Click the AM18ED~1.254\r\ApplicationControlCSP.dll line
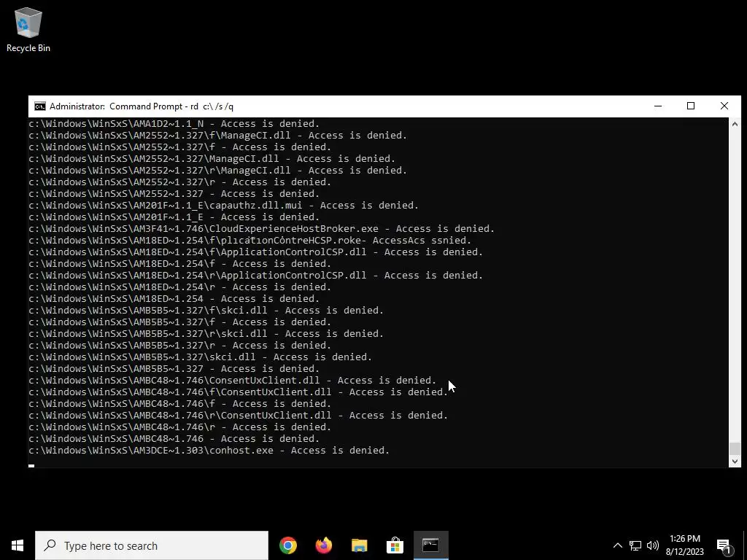Screen dimensions: 747x560 click(256, 275)
